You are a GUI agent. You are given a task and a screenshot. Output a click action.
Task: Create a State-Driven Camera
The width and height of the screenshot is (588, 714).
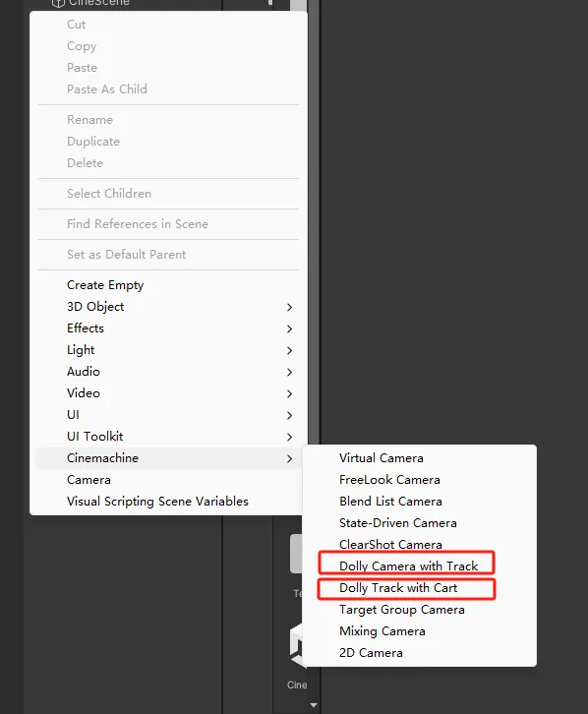419,523
